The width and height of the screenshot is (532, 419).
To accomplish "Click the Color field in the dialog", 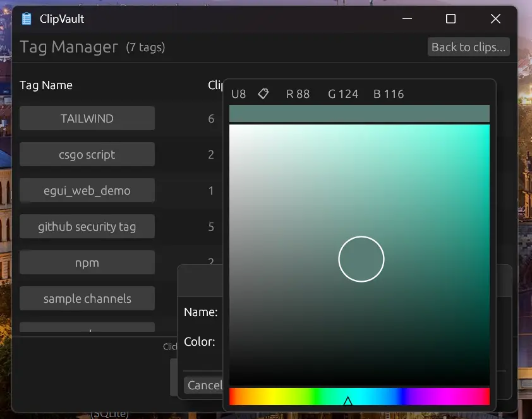I will pyautogui.click(x=200, y=341).
